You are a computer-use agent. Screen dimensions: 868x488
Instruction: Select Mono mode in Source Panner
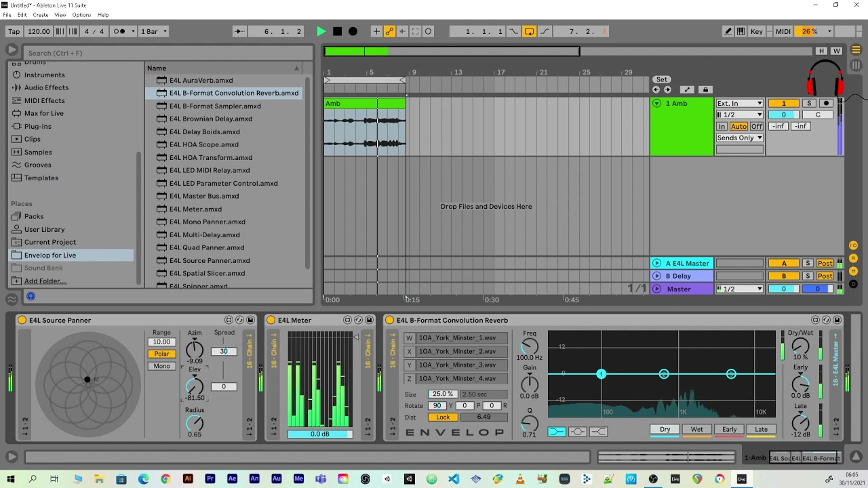coord(161,366)
